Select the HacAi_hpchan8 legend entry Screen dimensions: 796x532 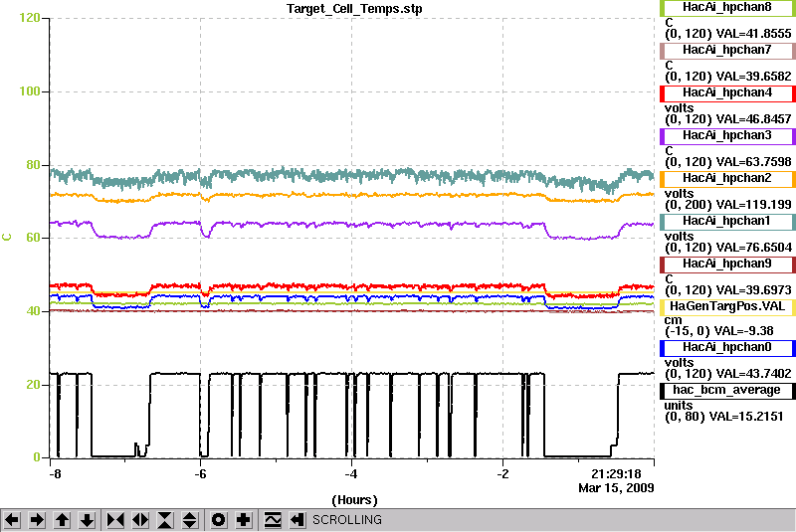click(727, 8)
